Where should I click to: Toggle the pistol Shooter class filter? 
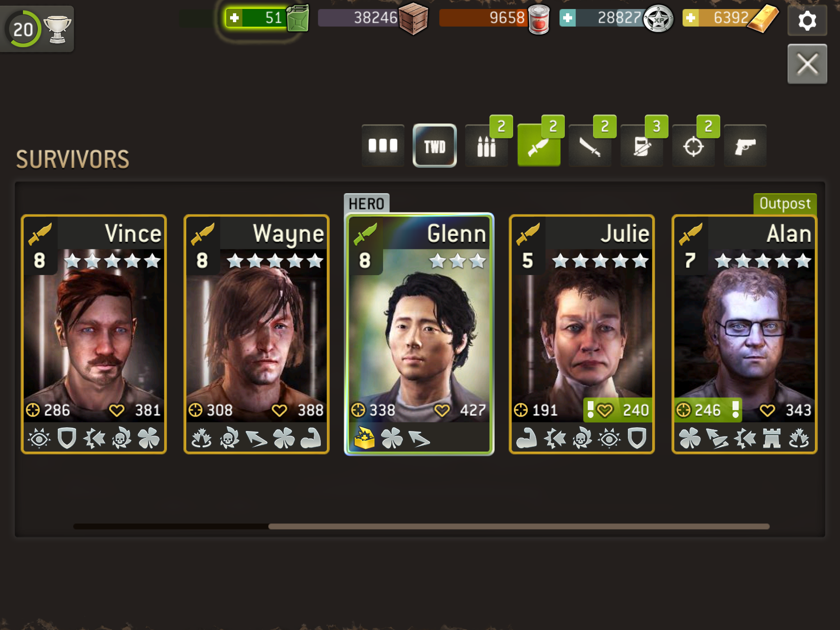745,146
